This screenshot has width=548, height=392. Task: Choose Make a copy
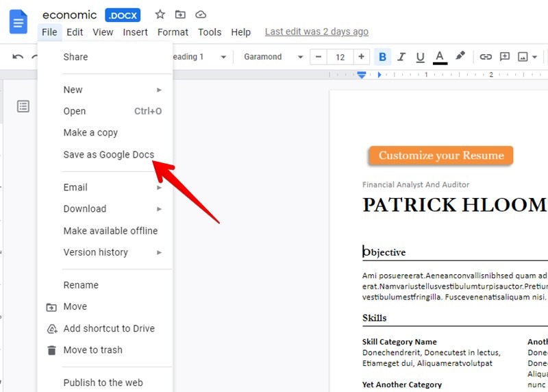pos(105,133)
